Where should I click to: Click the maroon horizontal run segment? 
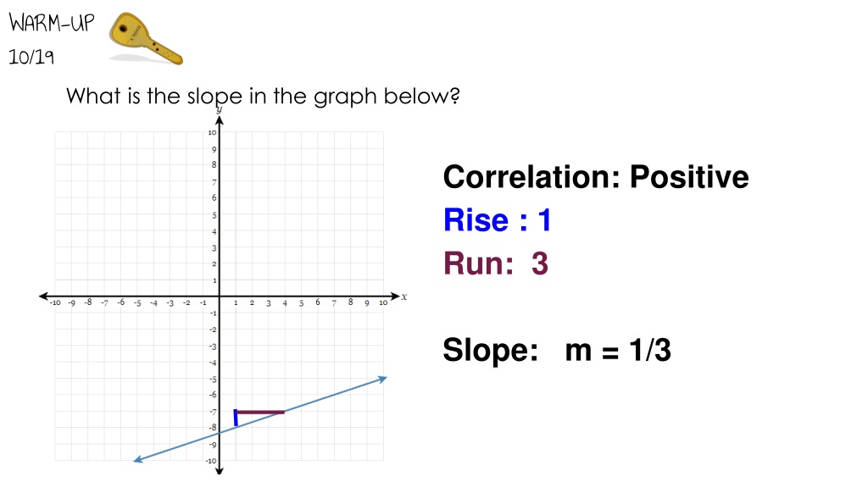(260, 412)
